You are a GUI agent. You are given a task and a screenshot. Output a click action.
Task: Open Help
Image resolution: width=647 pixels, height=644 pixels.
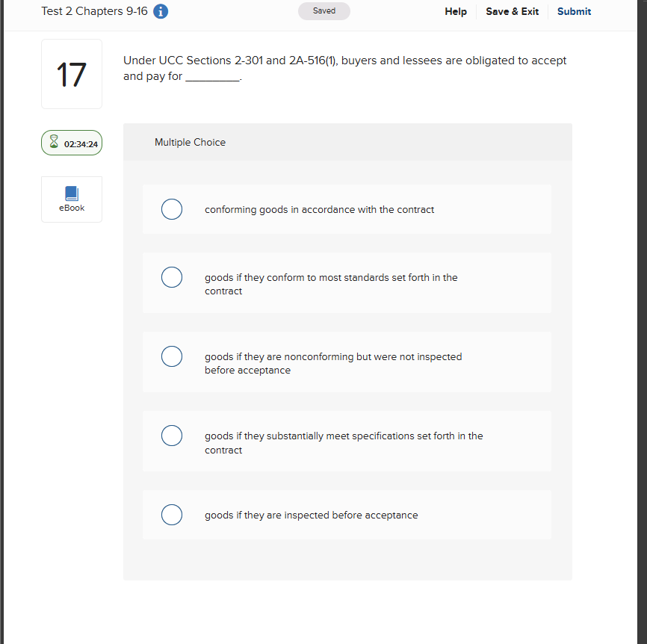pyautogui.click(x=456, y=11)
